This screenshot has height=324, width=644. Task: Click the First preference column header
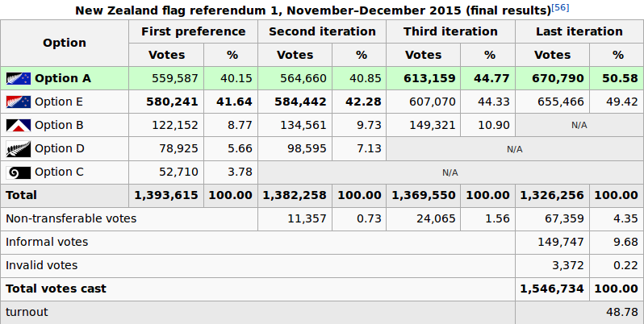coord(193,32)
